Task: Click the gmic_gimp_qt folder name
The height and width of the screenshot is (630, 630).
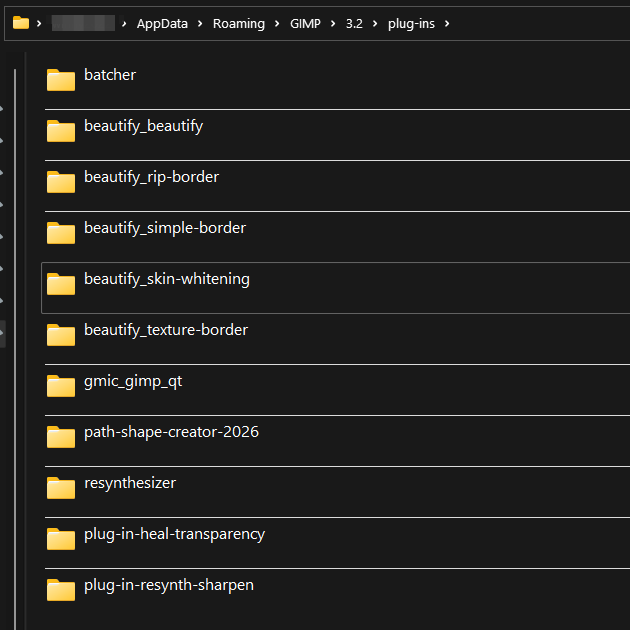Action: coord(133,382)
